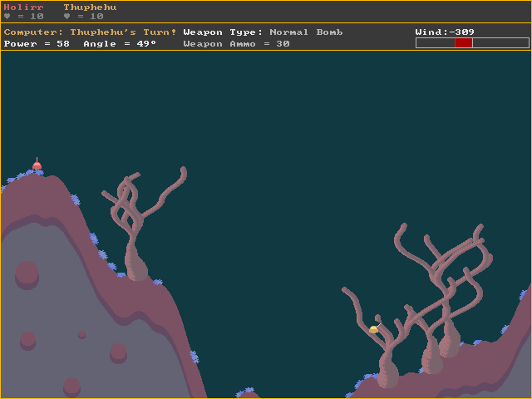532x399 pixels.
Task: Click the 'Normal Bomb' weapon type value
Action: click(x=306, y=32)
